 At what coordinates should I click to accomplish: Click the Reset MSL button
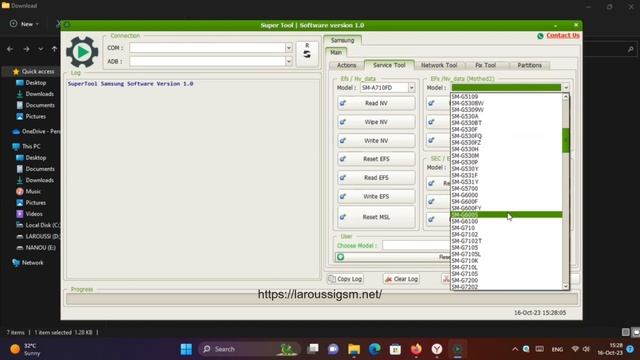click(x=376, y=217)
